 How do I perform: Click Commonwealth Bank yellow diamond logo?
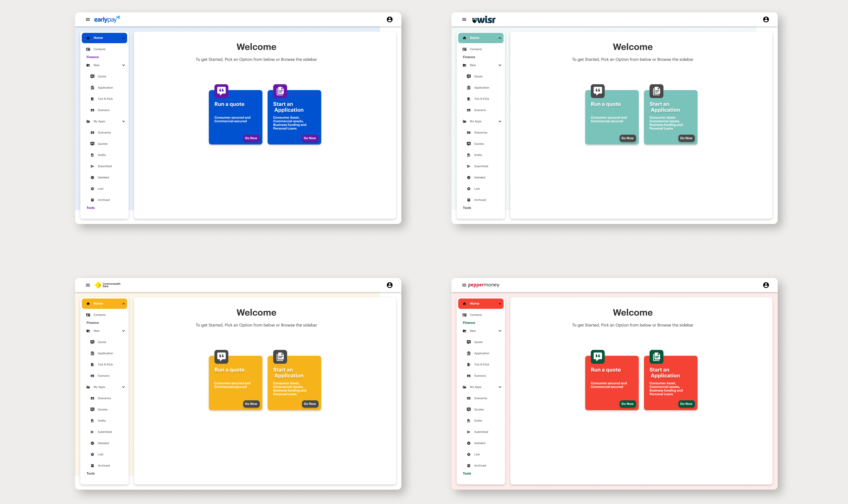tap(98, 285)
